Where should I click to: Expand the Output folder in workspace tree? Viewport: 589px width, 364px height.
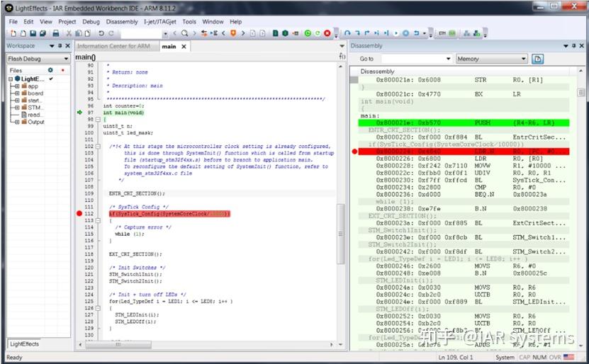tap(17, 122)
